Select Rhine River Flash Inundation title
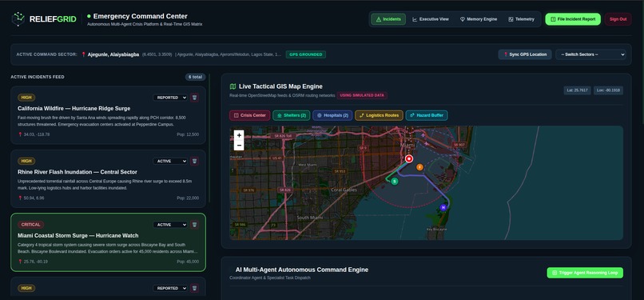 (x=78, y=172)
